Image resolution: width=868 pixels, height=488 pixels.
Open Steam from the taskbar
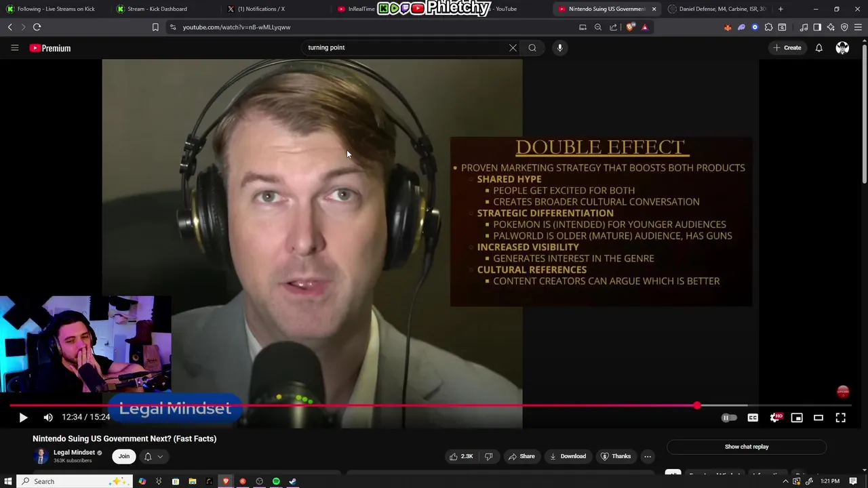pos(293,481)
